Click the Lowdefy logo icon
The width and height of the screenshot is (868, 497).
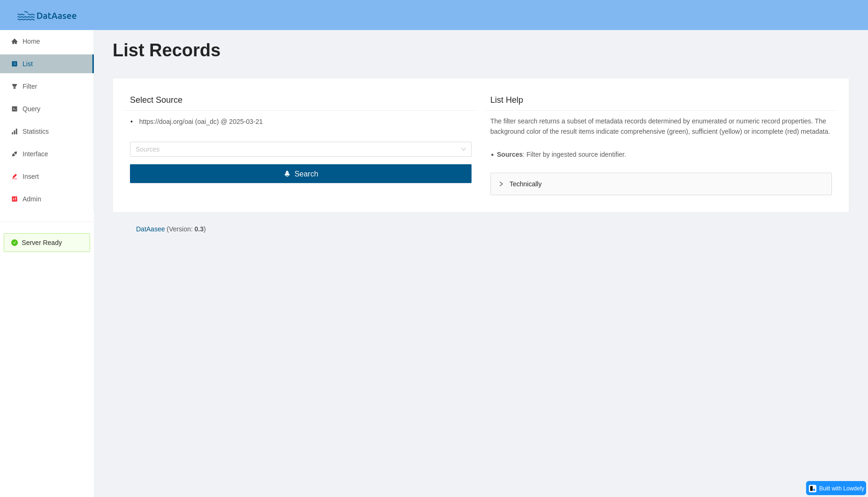(x=813, y=489)
